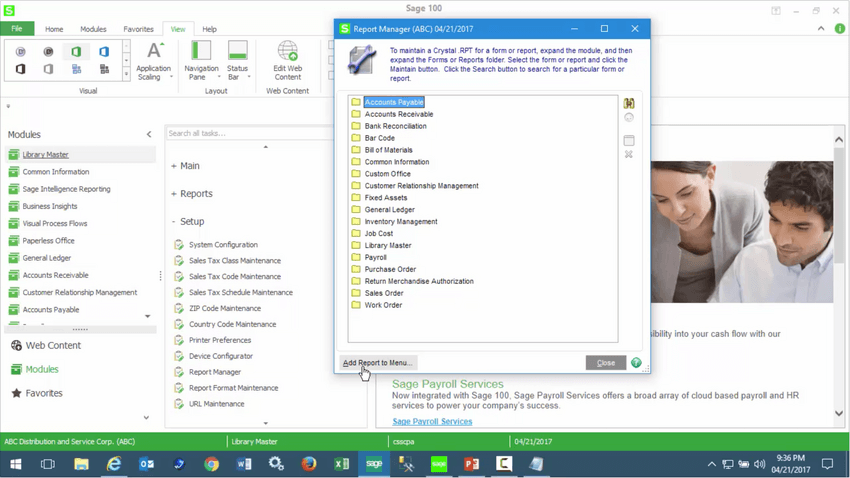Image resolution: width=850 pixels, height=478 pixels.
Task: Click the Windows Start button
Action: click(x=16, y=464)
